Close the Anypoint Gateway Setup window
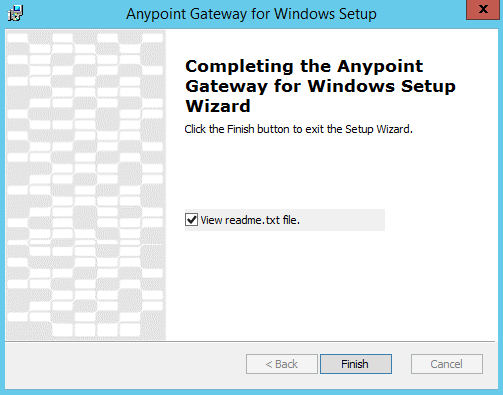Screen dimensions: 503x395 pos(483,10)
